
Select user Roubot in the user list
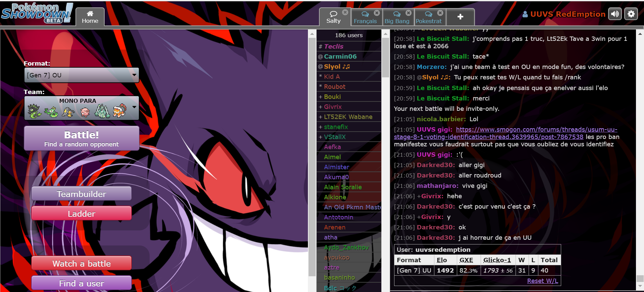coord(349,86)
